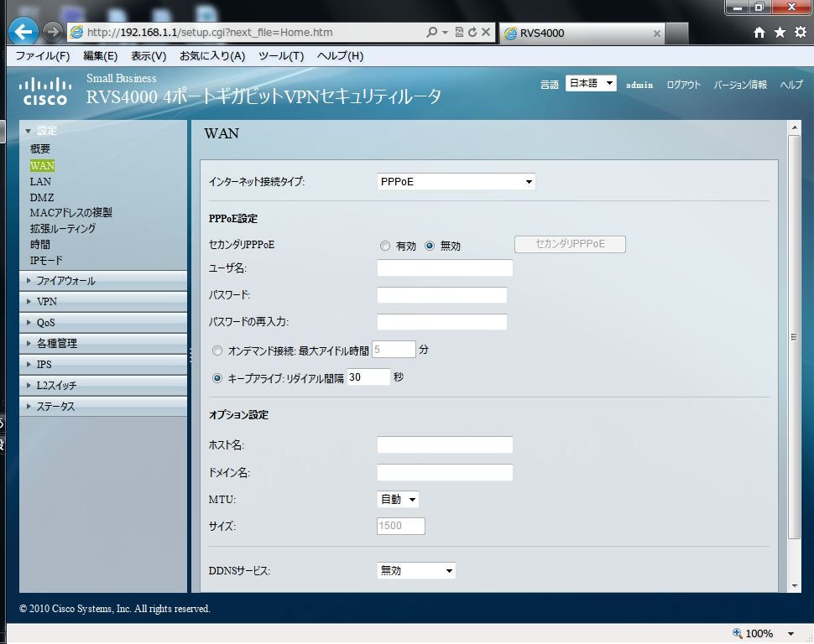814x644 pixels.
Task: Click the ホスト名 input field
Action: point(445,444)
